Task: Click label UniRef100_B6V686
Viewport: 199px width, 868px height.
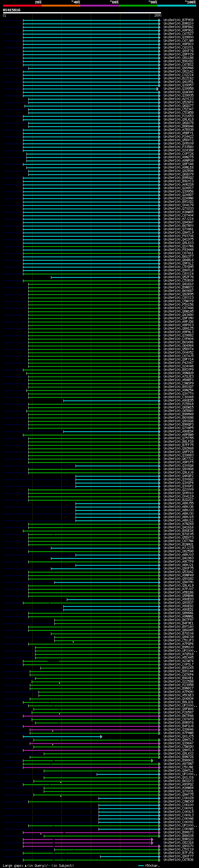Action: pos(178,418)
